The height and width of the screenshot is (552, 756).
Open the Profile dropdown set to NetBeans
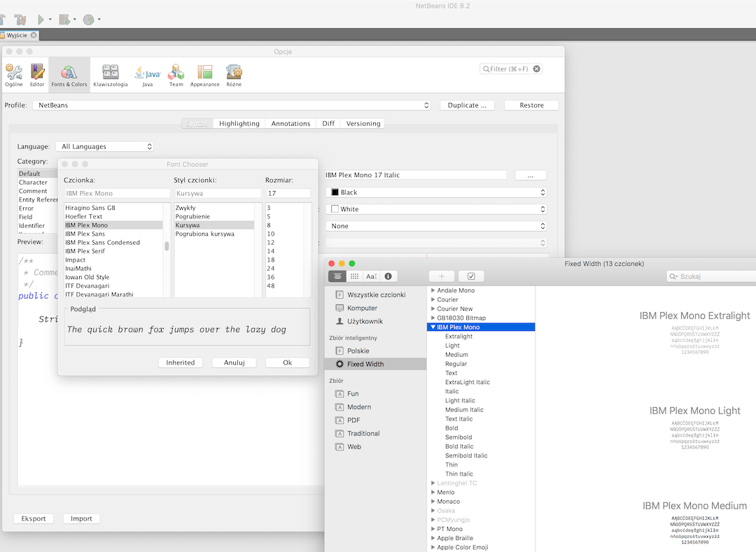(231, 105)
